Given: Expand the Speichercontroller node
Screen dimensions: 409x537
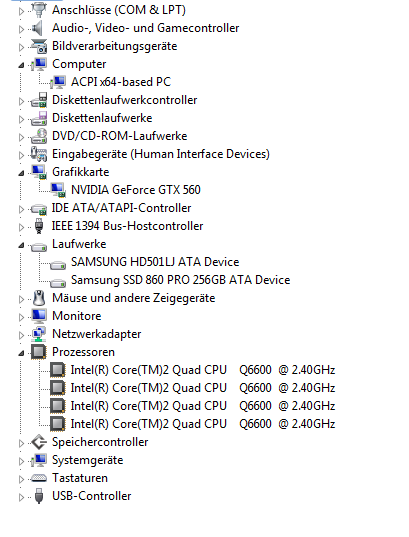Looking at the screenshot, I should (x=21, y=443).
